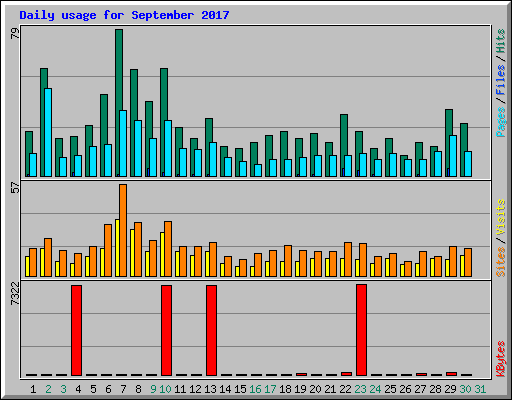Screen dimensions: 512x400
Task: Click green day label "16"
Action: (x=255, y=389)
